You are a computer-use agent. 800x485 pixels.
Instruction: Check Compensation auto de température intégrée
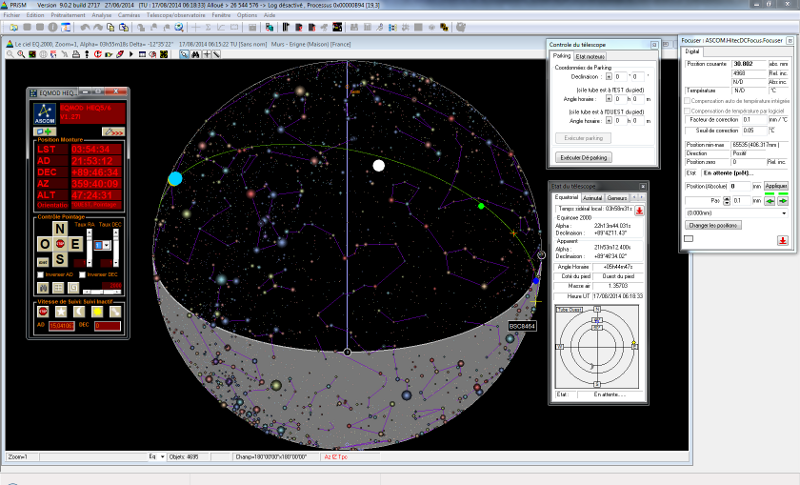(687, 101)
